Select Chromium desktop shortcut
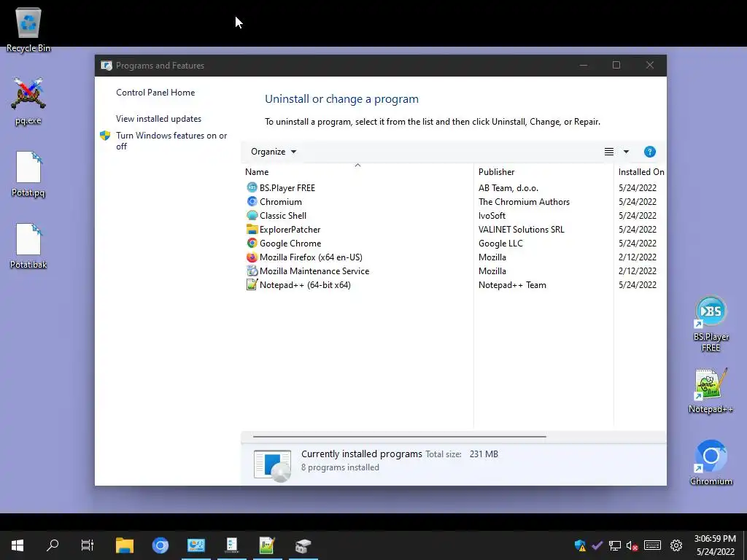747x560 pixels. (711, 462)
